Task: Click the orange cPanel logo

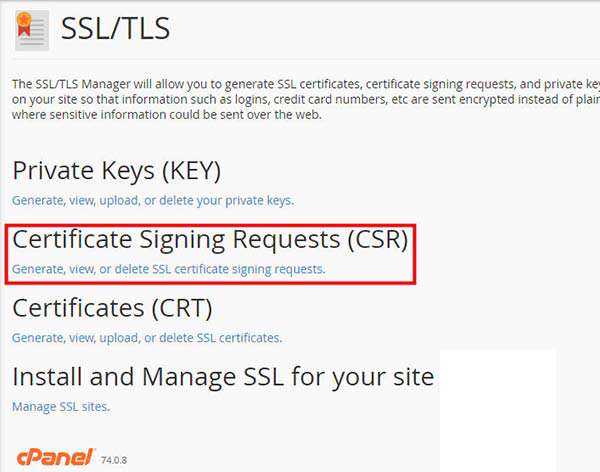Action: 55,457
